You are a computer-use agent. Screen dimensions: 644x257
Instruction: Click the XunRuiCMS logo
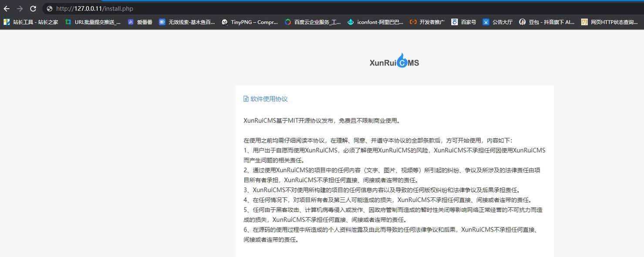[x=394, y=61]
